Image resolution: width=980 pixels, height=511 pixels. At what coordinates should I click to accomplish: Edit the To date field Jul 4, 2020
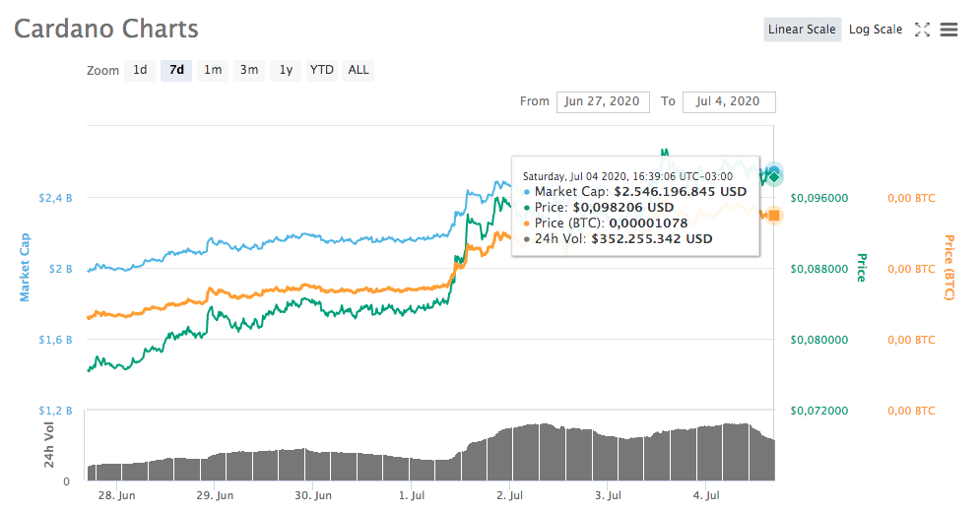pyautogui.click(x=729, y=101)
